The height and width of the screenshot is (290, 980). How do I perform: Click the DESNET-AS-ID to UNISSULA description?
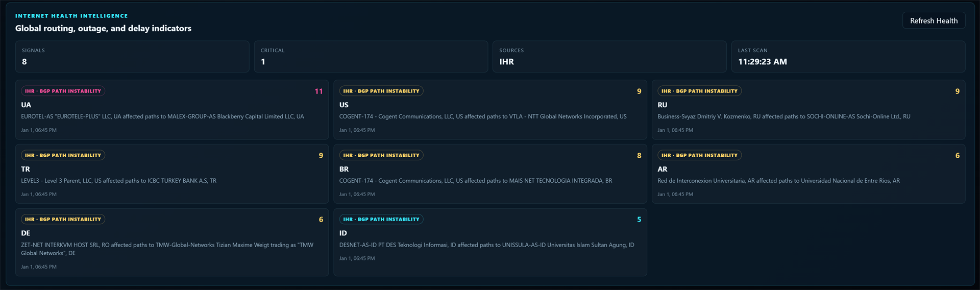(x=487, y=245)
